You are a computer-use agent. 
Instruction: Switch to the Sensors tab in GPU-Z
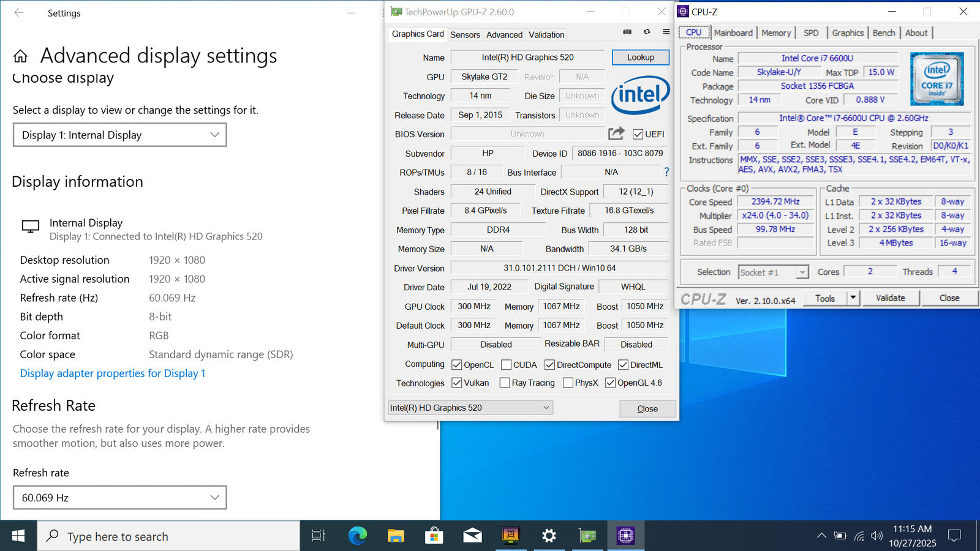pyautogui.click(x=465, y=35)
